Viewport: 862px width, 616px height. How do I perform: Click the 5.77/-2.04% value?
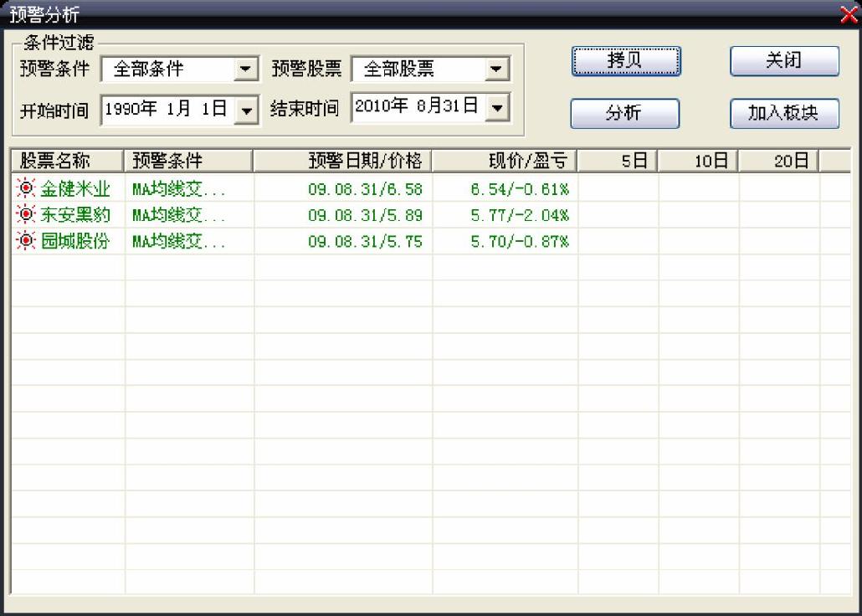pos(520,215)
